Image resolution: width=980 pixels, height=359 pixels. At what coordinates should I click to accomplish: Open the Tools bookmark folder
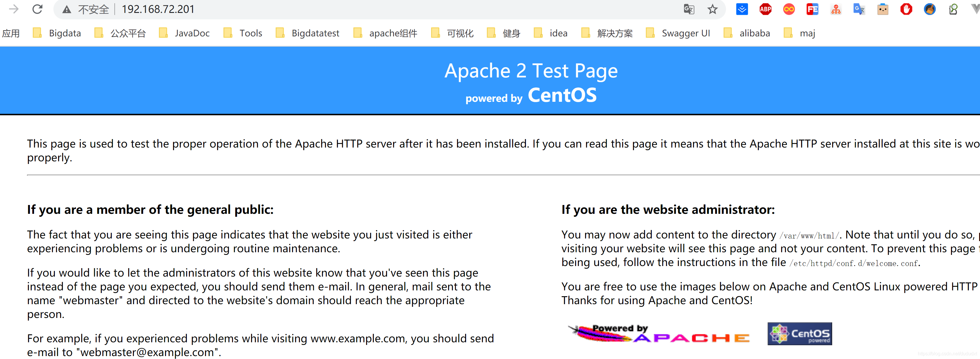tap(243, 33)
